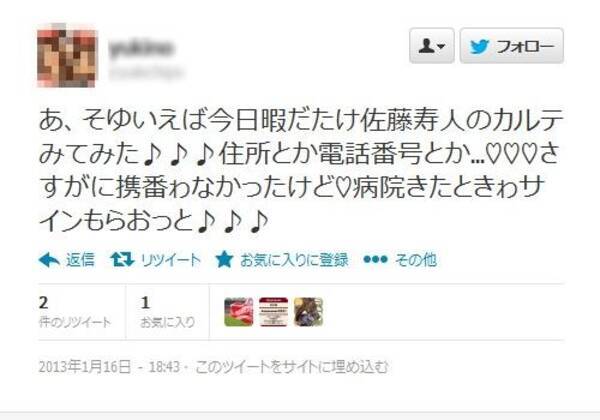Open third retweeter avatar with dark photo
Viewport: 600px width, 420px height.
[x=308, y=312]
